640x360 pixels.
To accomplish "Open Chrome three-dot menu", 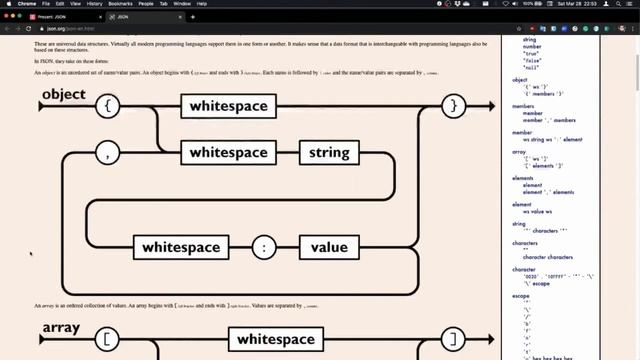I will coord(633,29).
